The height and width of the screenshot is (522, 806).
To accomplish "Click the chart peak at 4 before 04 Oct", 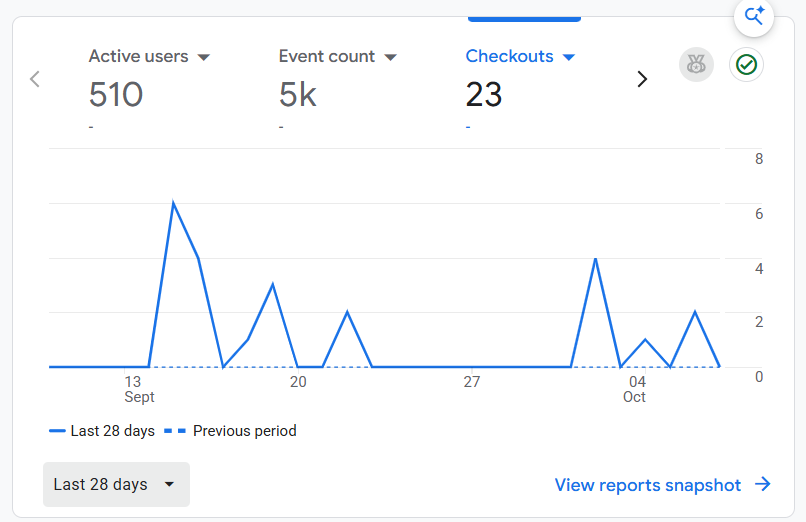I will click(595, 259).
